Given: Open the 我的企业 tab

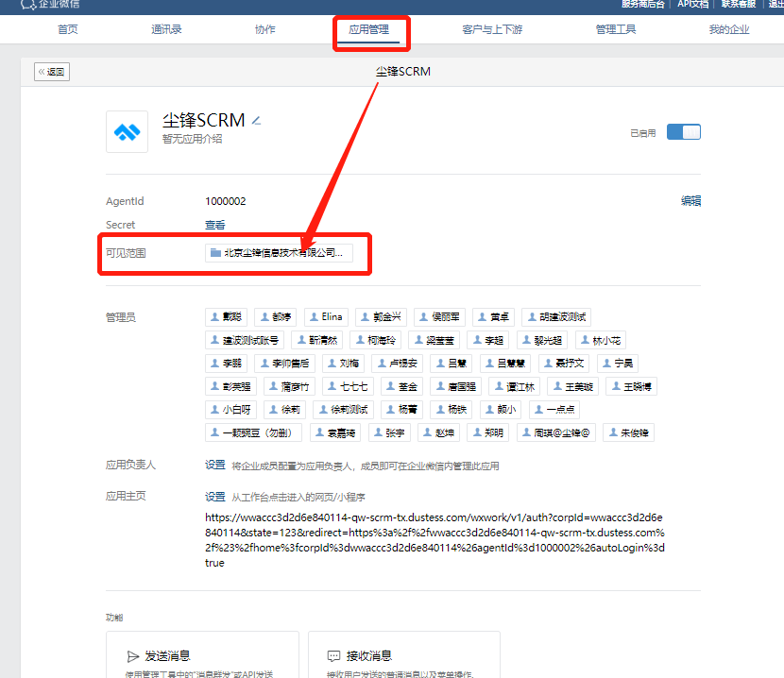Looking at the screenshot, I should coord(729,29).
